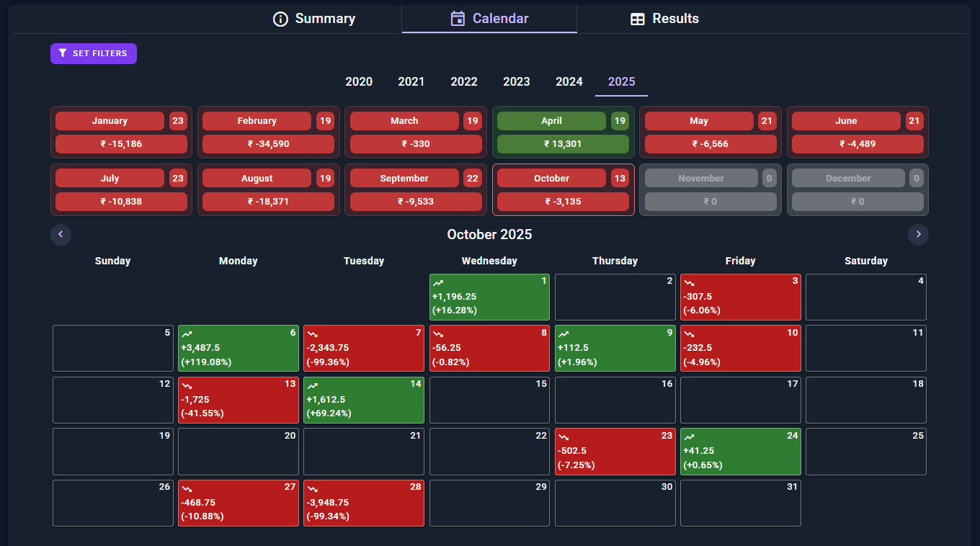Viewport: 980px width, 546px height.
Task: Click the next month arrow icon
Action: pyautogui.click(x=918, y=235)
